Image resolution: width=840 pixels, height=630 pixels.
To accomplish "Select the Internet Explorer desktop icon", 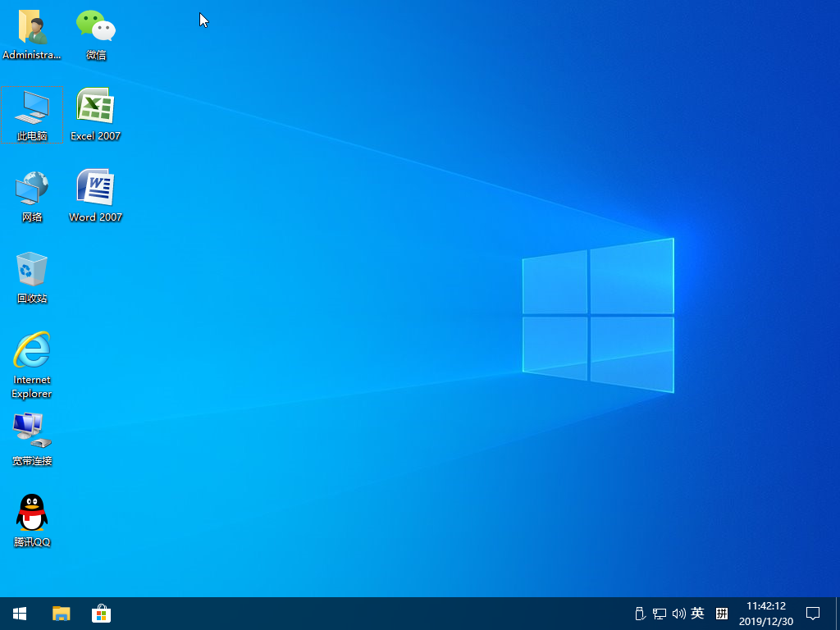I will (x=32, y=365).
